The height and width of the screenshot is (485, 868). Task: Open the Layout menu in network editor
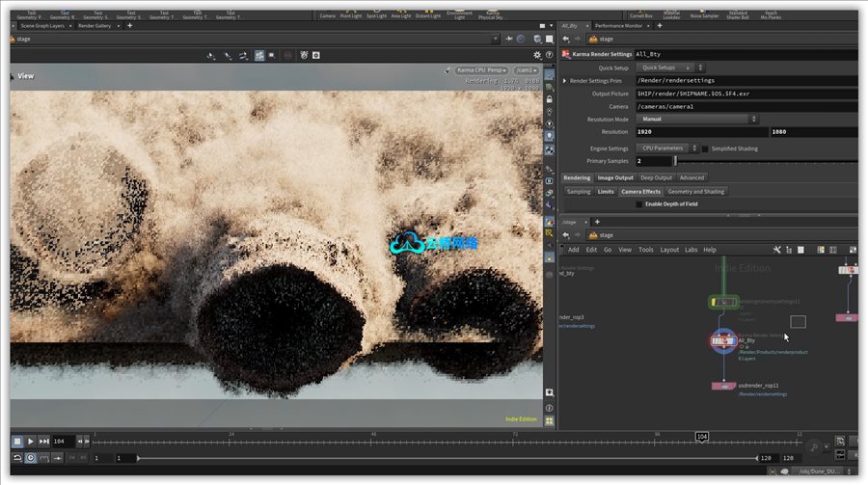tap(669, 250)
